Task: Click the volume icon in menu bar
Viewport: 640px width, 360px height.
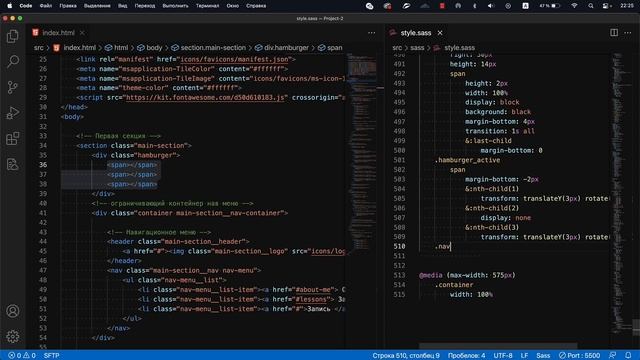Action: [x=491, y=6]
